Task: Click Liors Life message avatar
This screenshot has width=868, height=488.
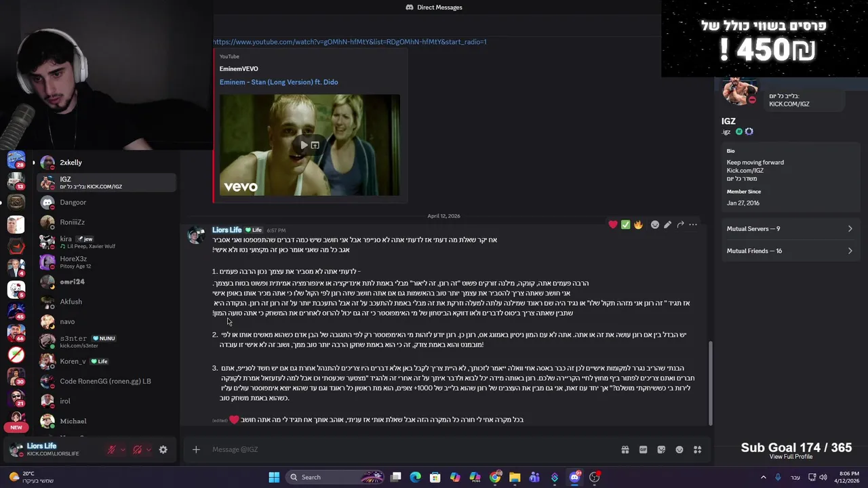Action: click(196, 235)
